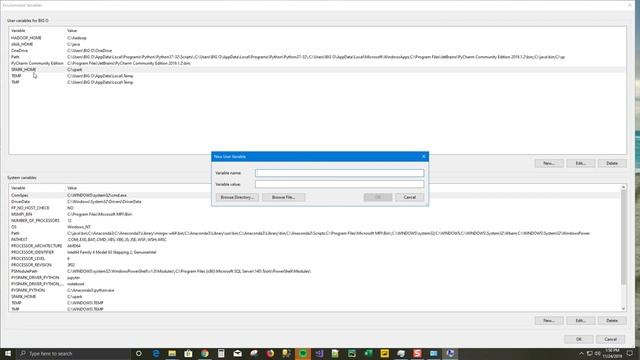Open the network status tray icon
This screenshot has width=640, height=360.
tap(590, 353)
